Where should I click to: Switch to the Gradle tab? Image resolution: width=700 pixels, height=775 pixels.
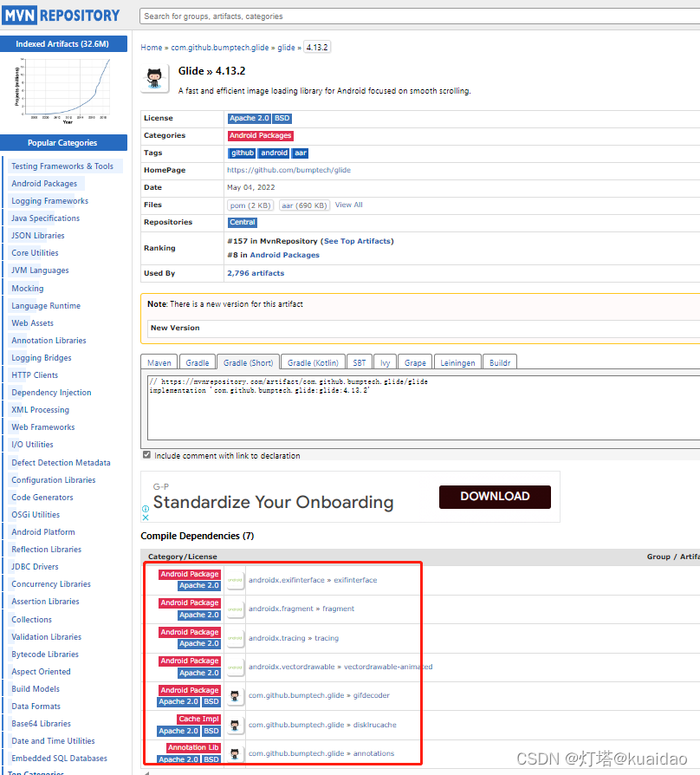pyautogui.click(x=198, y=362)
